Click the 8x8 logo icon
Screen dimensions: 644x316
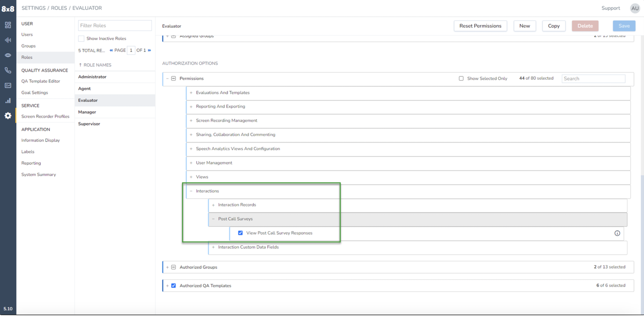8,9
